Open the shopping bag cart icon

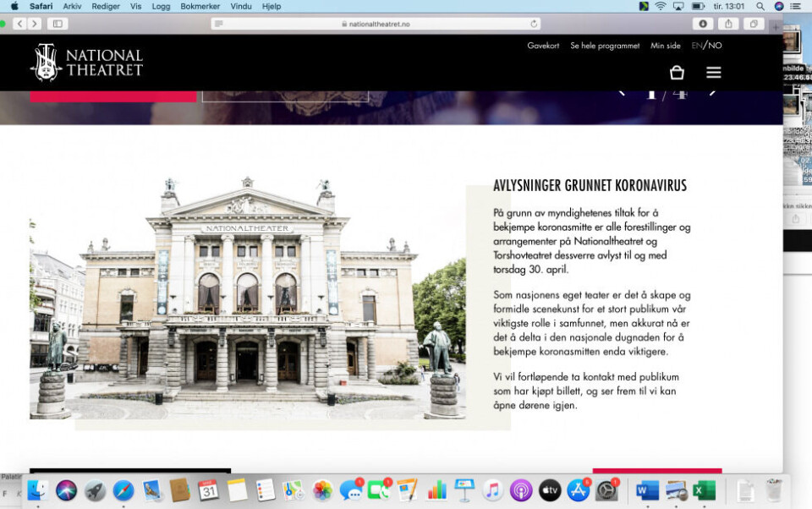(677, 73)
